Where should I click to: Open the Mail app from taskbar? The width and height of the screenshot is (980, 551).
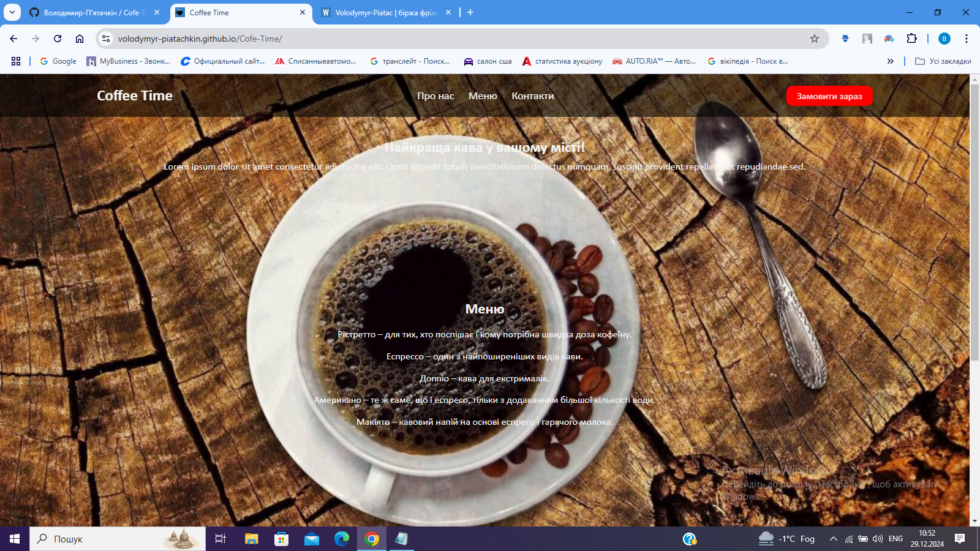(x=311, y=539)
